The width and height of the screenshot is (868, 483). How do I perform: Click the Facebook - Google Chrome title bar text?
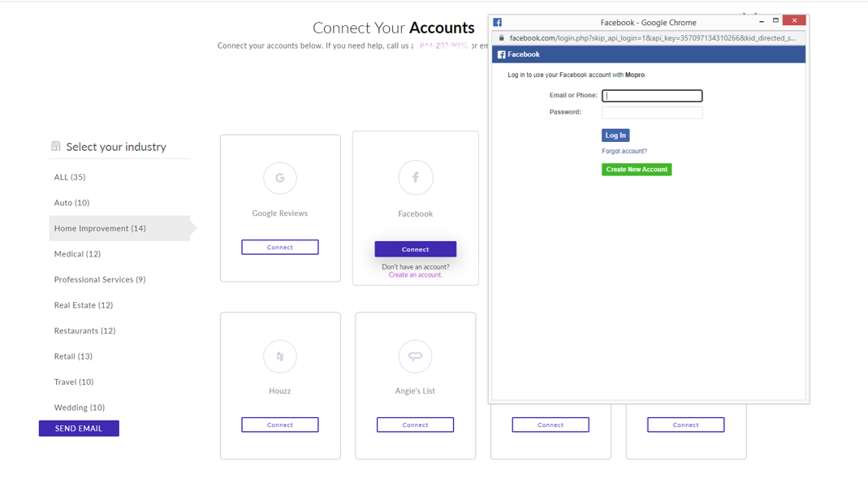point(648,23)
